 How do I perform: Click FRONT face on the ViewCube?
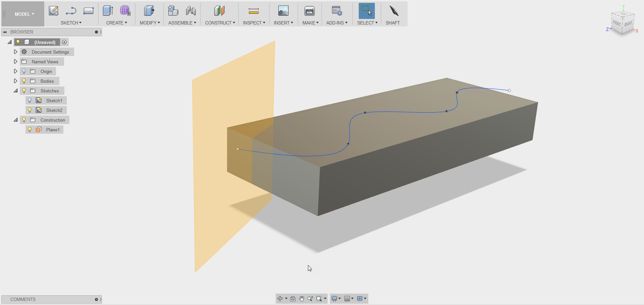[x=616, y=23]
